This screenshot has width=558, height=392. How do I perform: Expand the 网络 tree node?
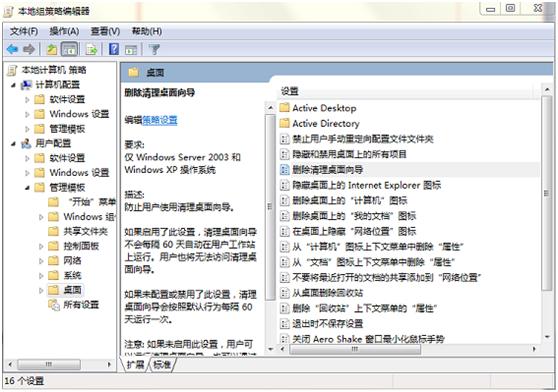[41, 261]
